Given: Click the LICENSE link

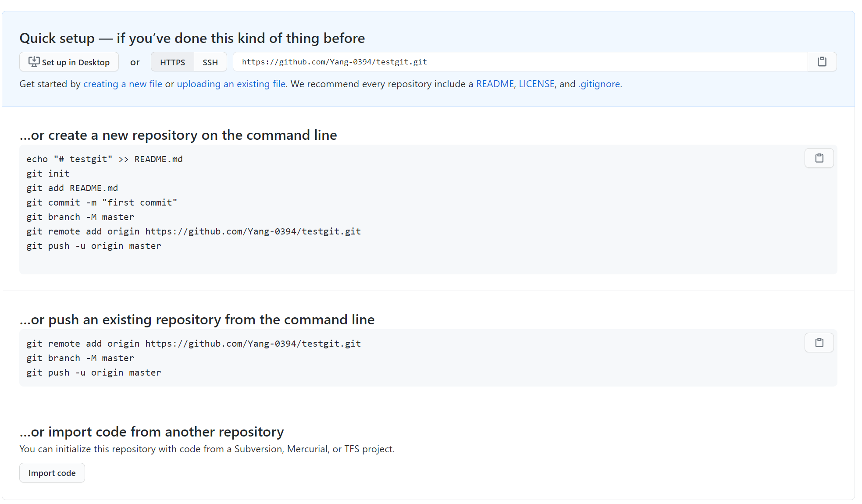Looking at the screenshot, I should (x=536, y=84).
